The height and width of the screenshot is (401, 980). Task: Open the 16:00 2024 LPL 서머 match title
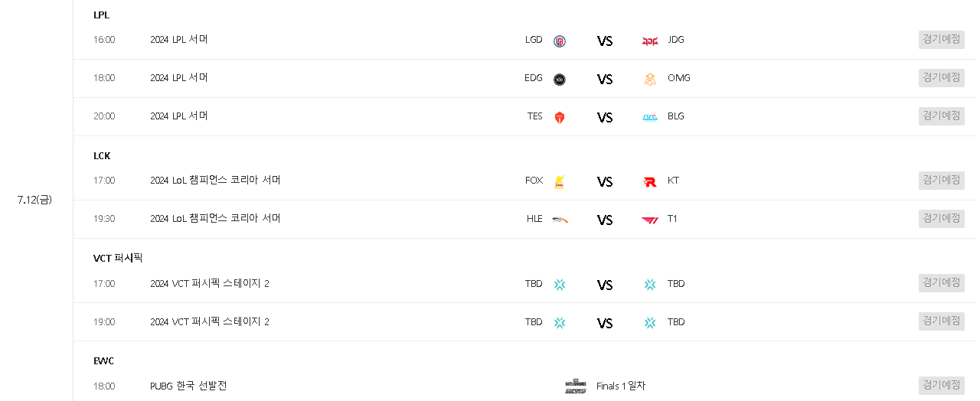(179, 39)
